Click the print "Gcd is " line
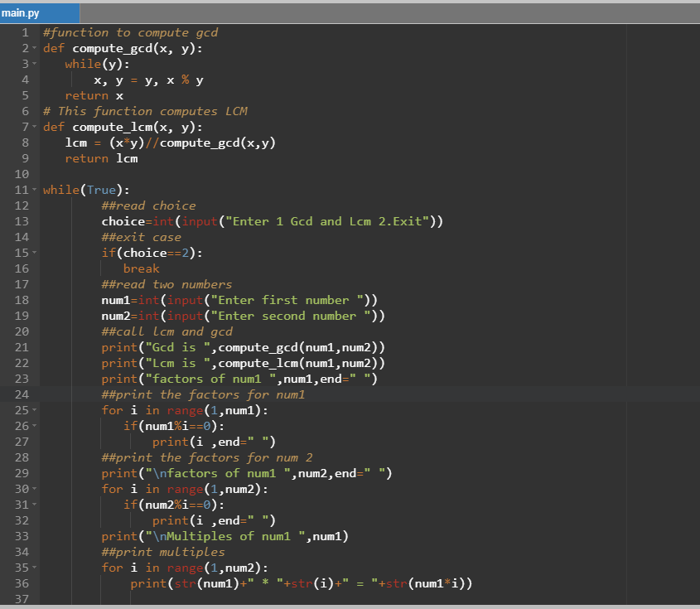This screenshot has width=700, height=609. [244, 347]
